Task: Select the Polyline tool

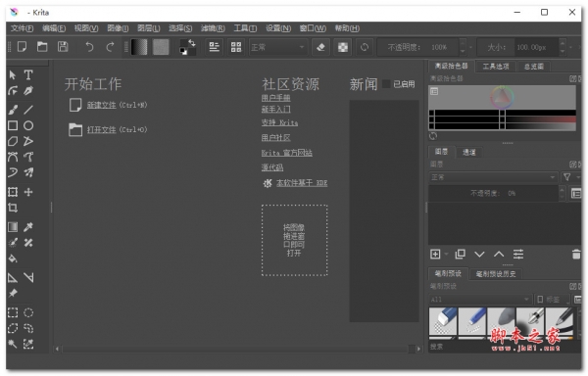Action: (28, 141)
